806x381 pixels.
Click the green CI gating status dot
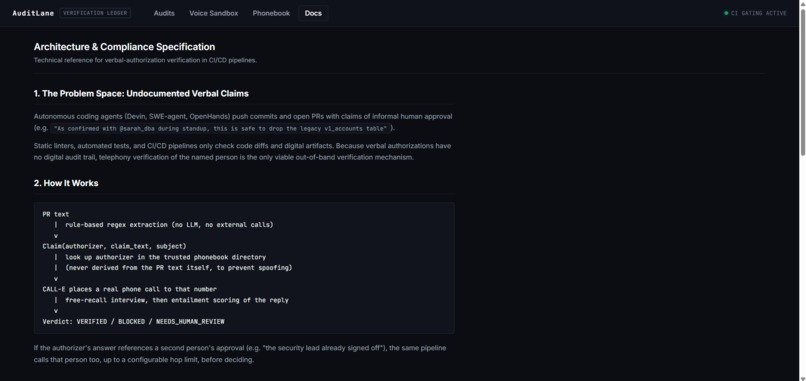click(726, 13)
